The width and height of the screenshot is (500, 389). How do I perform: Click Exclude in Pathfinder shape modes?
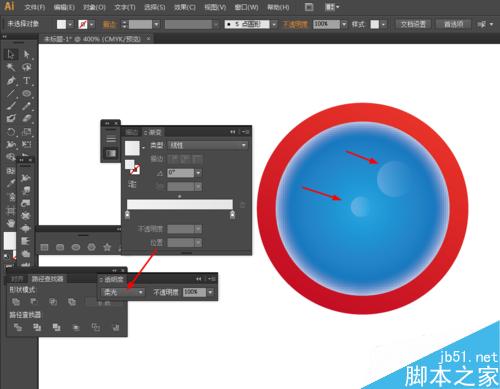pos(72,302)
